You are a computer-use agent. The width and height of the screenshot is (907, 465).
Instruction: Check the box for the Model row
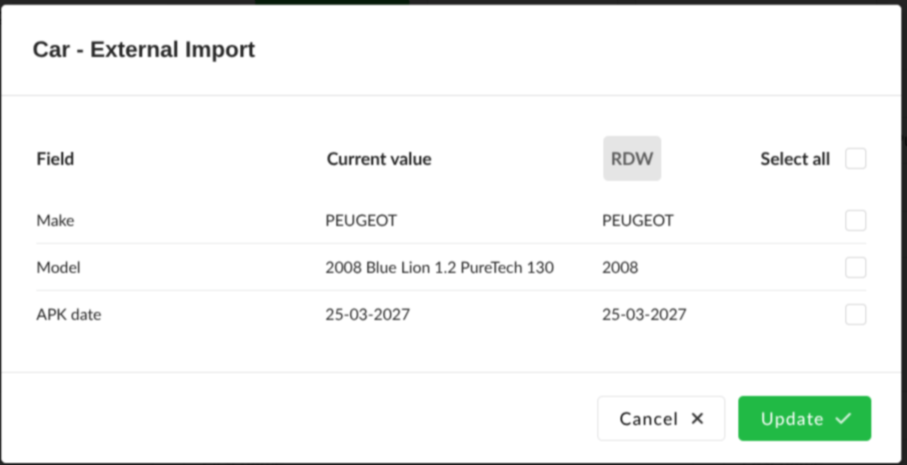[856, 268]
